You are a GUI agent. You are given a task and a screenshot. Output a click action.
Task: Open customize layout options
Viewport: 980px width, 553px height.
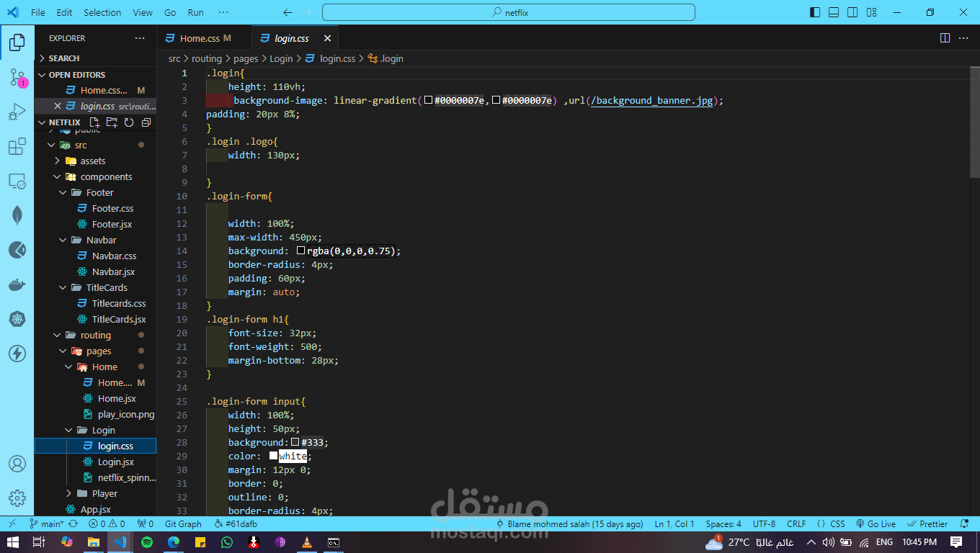(x=871, y=12)
